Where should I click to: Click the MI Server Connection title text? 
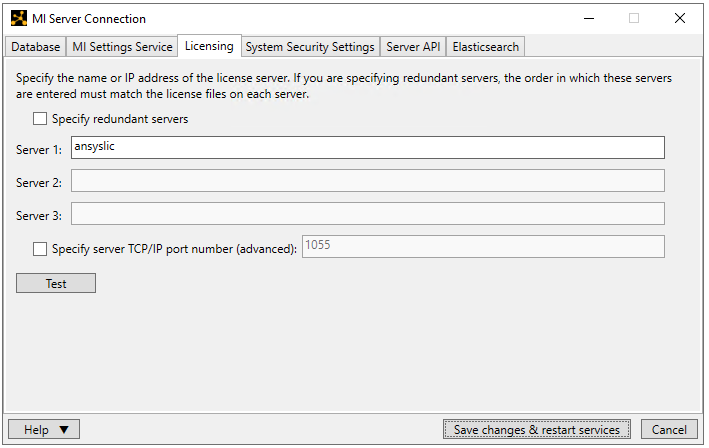tap(89, 18)
